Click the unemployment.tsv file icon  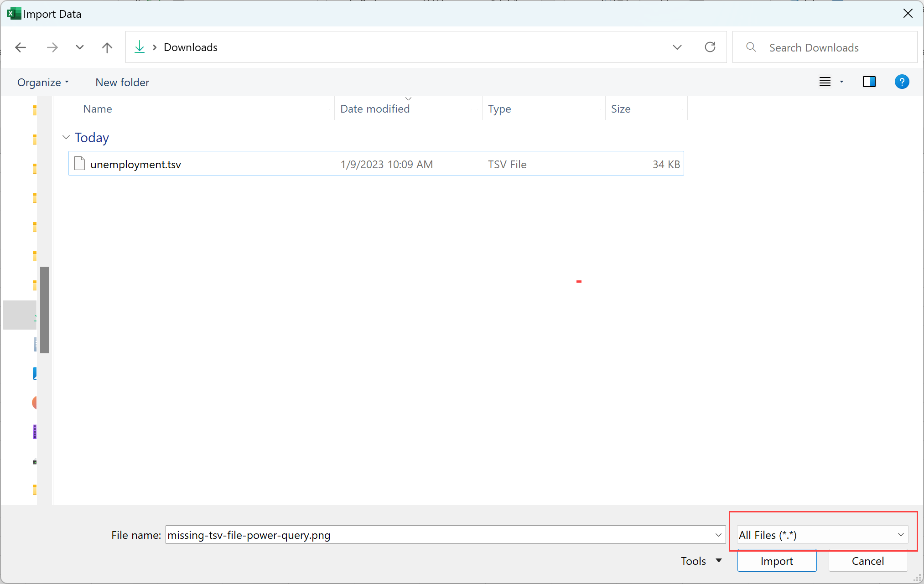point(80,164)
